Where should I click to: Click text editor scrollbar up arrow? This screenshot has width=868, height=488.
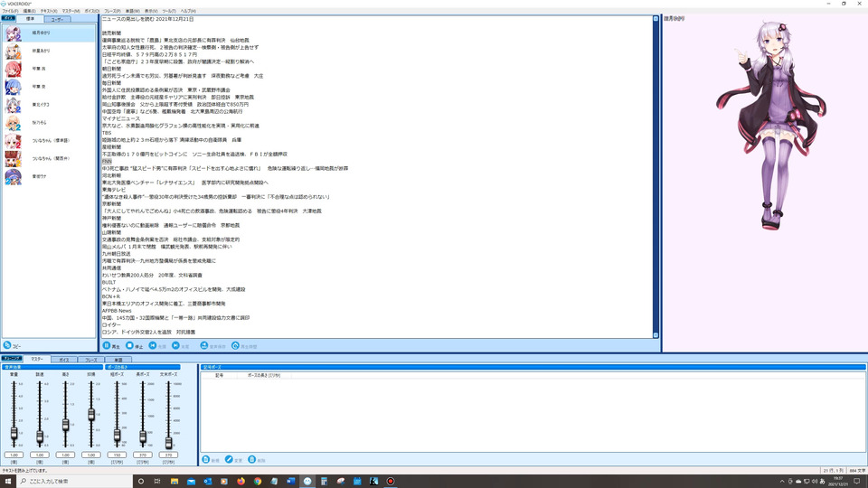coord(656,19)
